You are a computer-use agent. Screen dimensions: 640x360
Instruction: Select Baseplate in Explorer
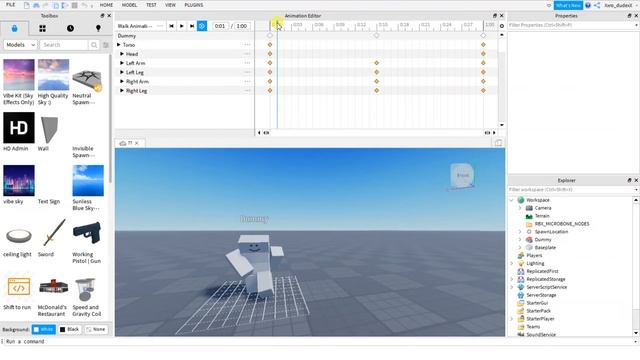point(545,247)
